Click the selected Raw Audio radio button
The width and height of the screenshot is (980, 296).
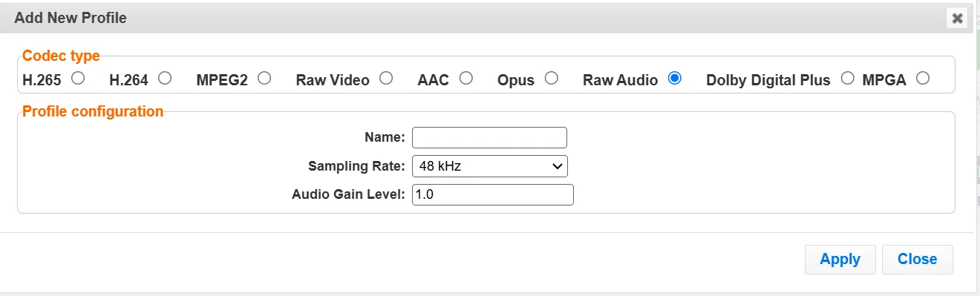(x=674, y=78)
